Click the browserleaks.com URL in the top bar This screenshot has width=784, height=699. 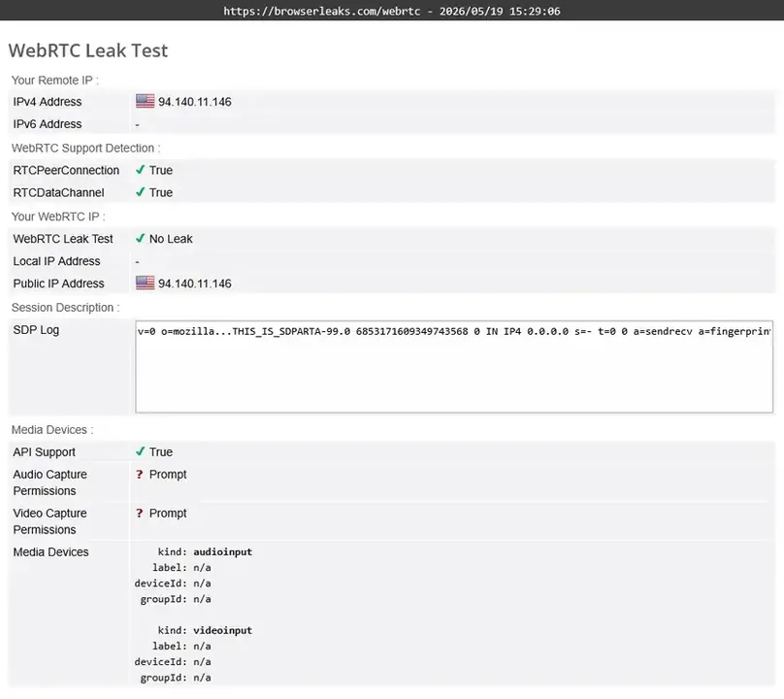pyautogui.click(x=321, y=11)
